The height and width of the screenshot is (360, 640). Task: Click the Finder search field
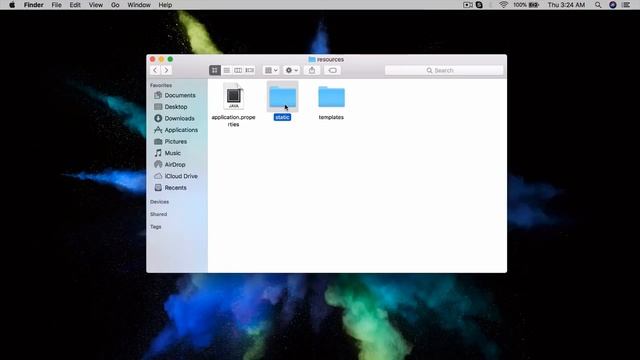(444, 70)
